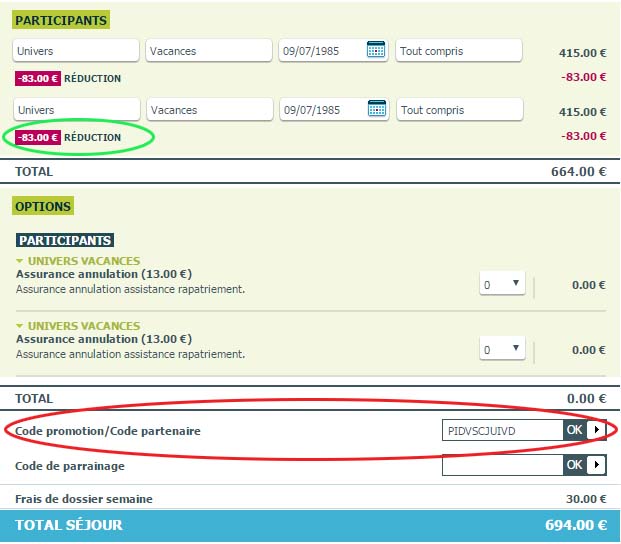Click the second participant's Univers name field

coord(76,110)
